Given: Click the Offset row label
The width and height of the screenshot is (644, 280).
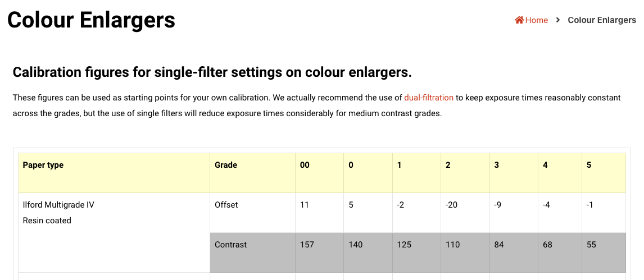Looking at the screenshot, I should (226, 205).
